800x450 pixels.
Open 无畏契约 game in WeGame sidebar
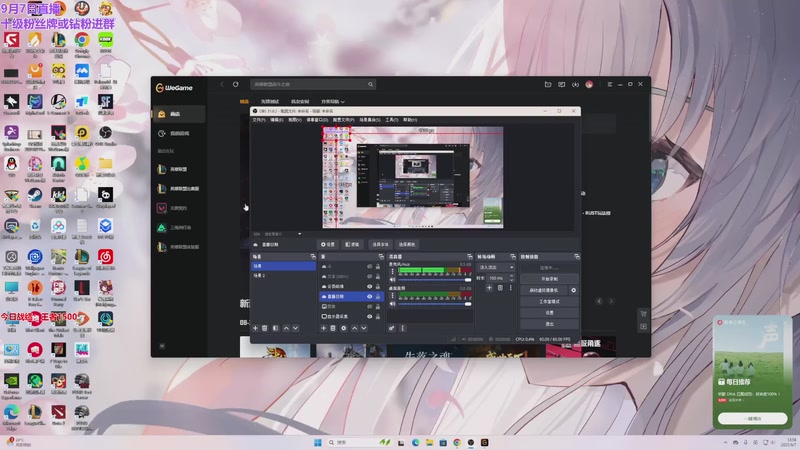coord(179,208)
